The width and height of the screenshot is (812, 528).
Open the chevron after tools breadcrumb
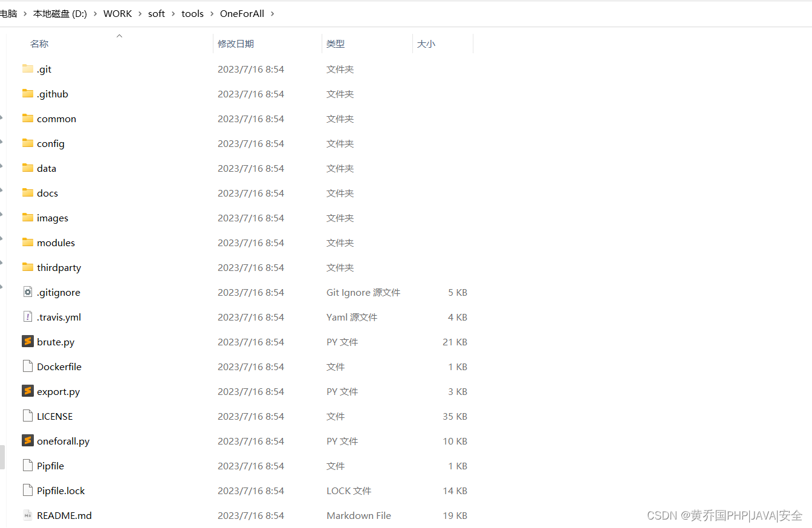pyautogui.click(x=212, y=13)
